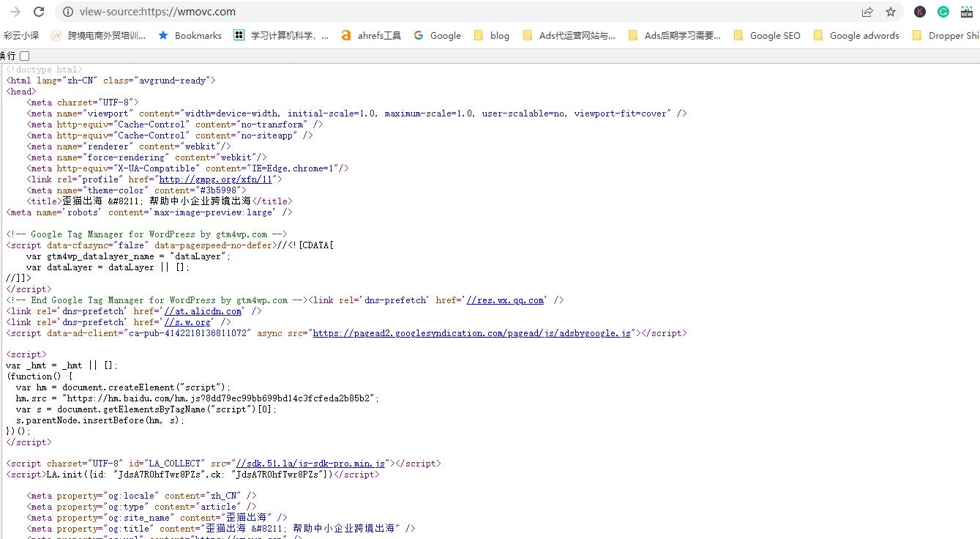Click the var _hmt = _hmt line
Viewport: 980px width, 539px height.
pyautogui.click(x=62, y=365)
